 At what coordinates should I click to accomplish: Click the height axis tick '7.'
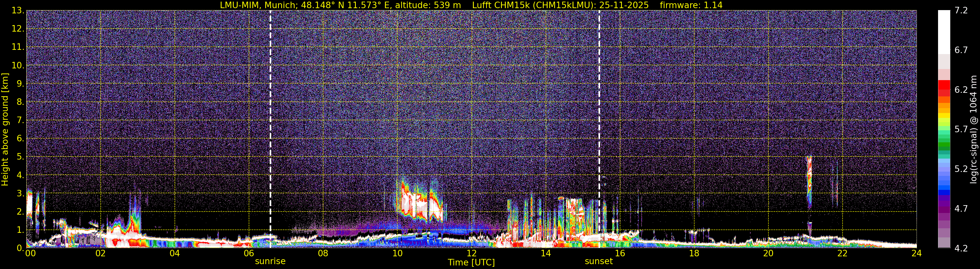[20, 120]
